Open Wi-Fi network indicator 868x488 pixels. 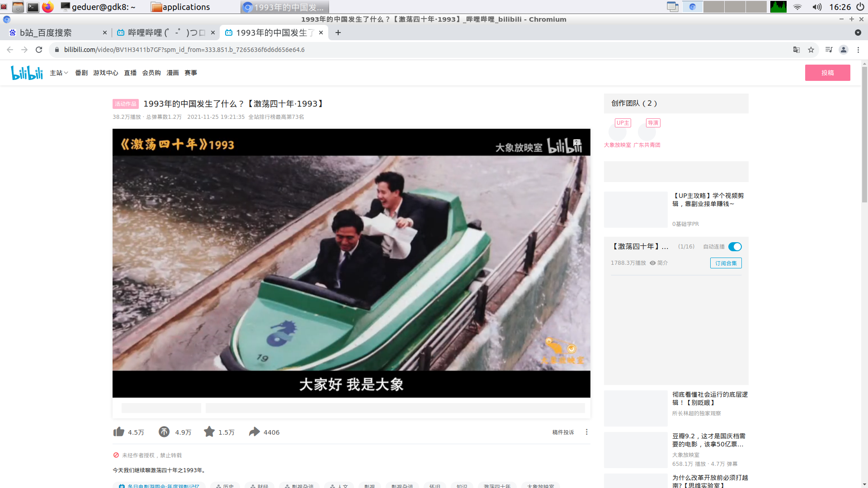coord(797,7)
